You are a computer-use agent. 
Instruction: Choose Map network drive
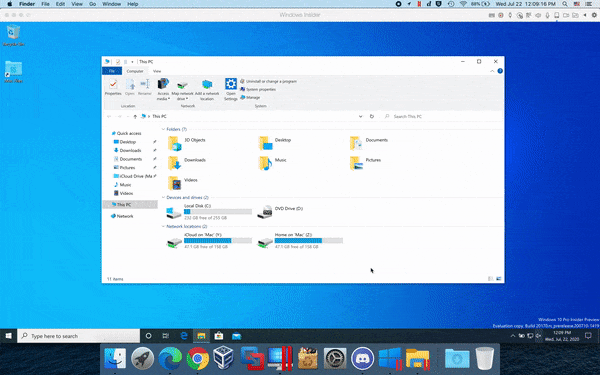tap(183, 90)
